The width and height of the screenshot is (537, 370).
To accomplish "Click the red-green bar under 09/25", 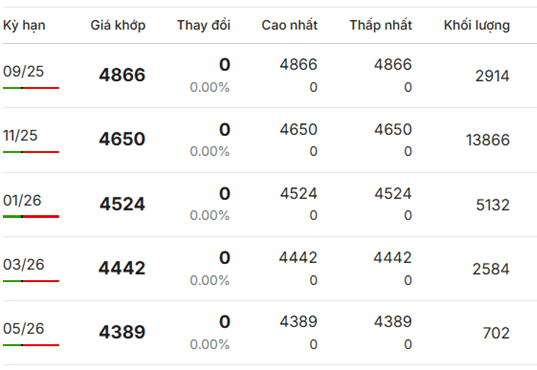I will (31, 88).
